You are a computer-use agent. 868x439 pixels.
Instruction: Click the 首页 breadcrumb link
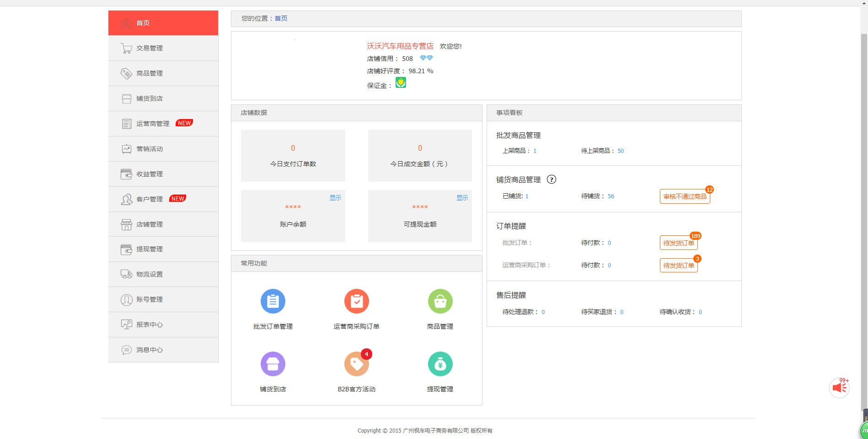280,18
